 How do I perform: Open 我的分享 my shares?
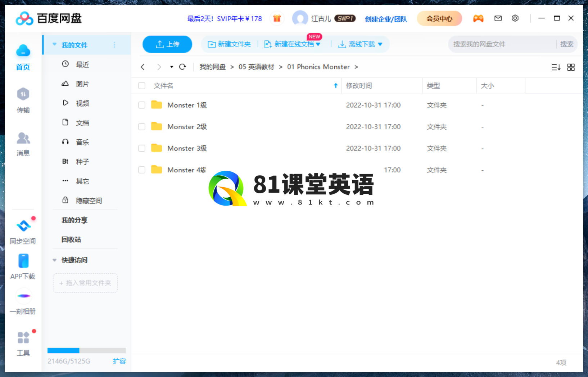coord(74,220)
